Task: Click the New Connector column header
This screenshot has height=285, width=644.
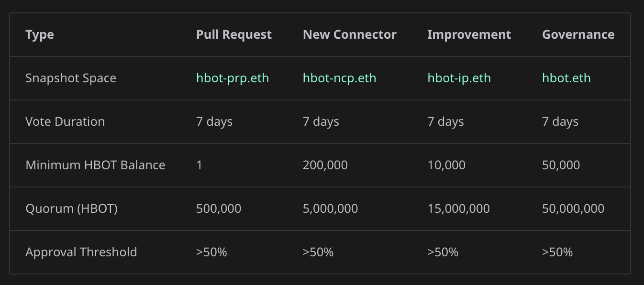Action: click(x=349, y=34)
